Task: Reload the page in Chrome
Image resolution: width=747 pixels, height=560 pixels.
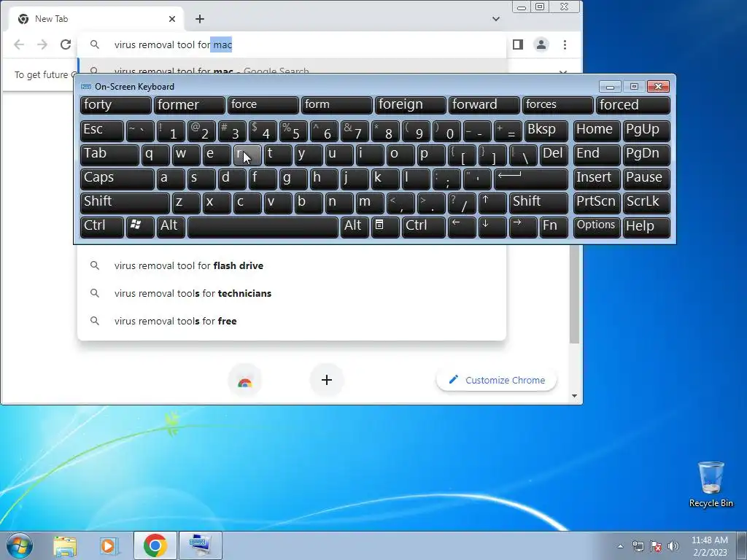Action: tap(65, 44)
